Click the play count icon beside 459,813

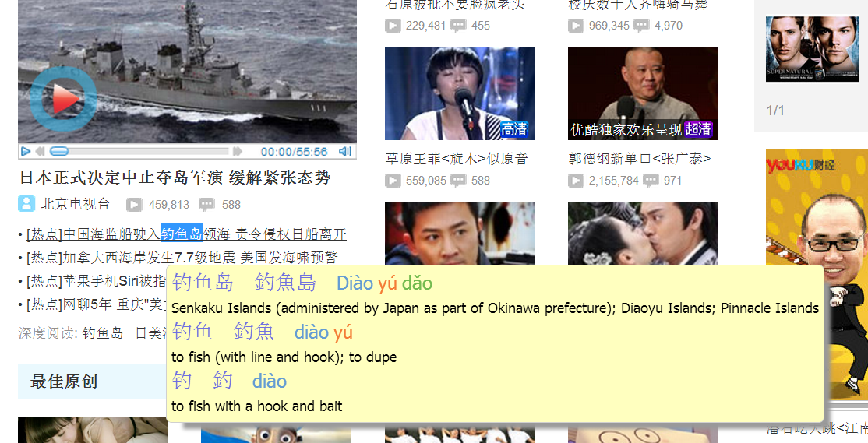pyautogui.click(x=134, y=205)
